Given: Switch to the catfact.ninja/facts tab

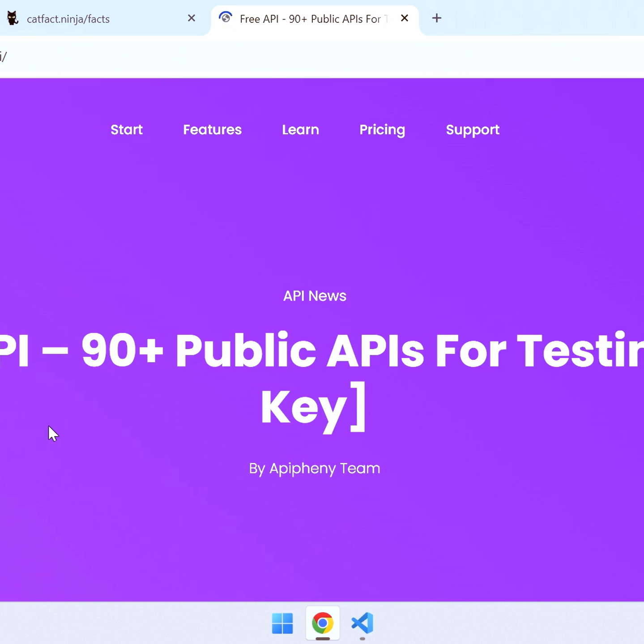Looking at the screenshot, I should click(90, 19).
